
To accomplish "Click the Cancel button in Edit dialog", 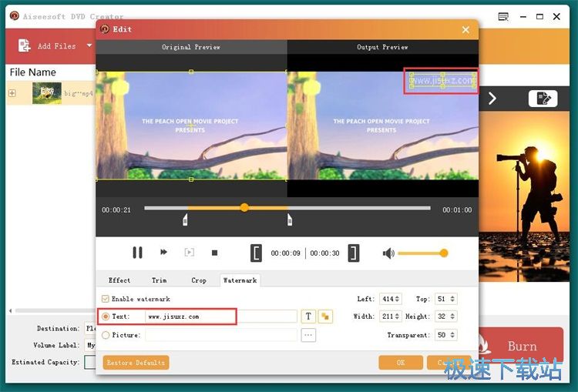I will 449,363.
